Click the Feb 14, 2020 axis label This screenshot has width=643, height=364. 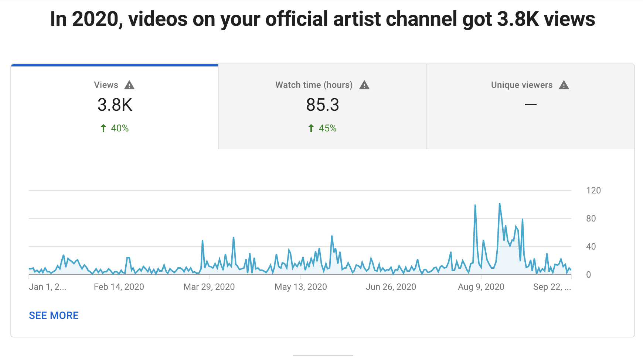pyautogui.click(x=119, y=287)
